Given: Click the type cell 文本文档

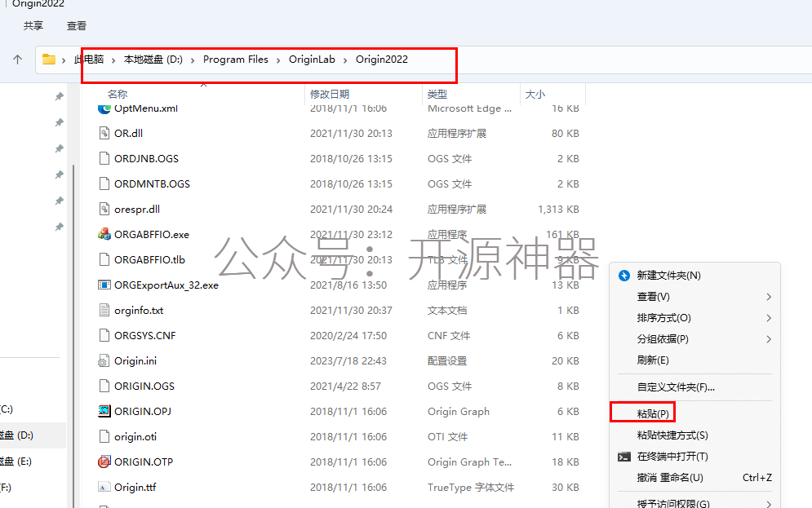Looking at the screenshot, I should [447, 311].
